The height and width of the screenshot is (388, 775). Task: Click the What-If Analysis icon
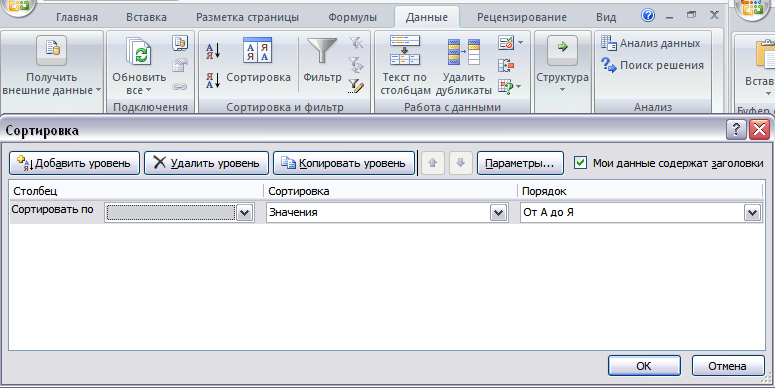pos(506,87)
